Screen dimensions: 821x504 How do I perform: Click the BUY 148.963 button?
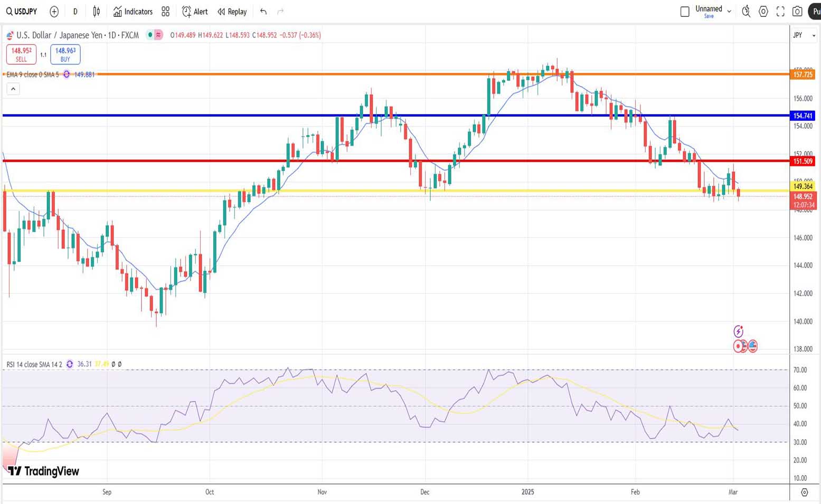tap(65, 54)
